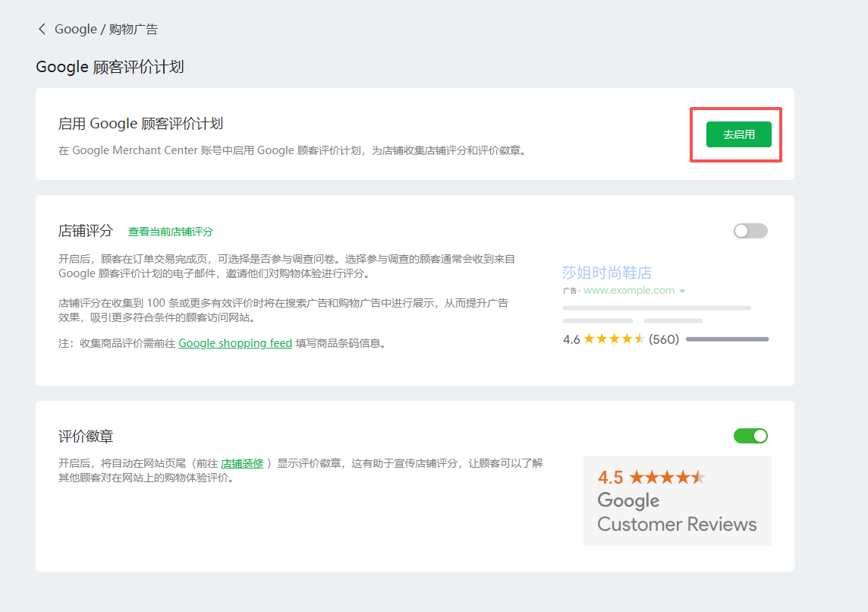Image resolution: width=868 pixels, height=612 pixels.
Task: Disable the 评价徽章 toggle switch
Action: pyautogui.click(x=750, y=435)
